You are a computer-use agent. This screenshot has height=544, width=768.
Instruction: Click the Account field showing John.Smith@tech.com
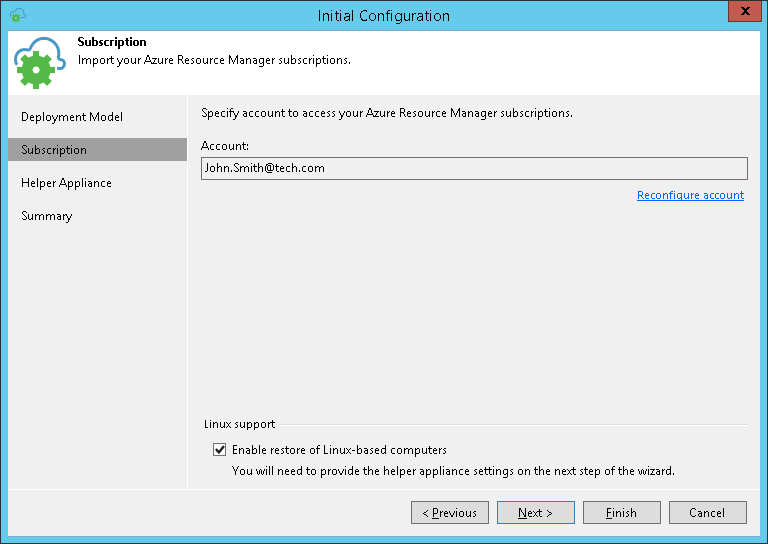(x=474, y=168)
